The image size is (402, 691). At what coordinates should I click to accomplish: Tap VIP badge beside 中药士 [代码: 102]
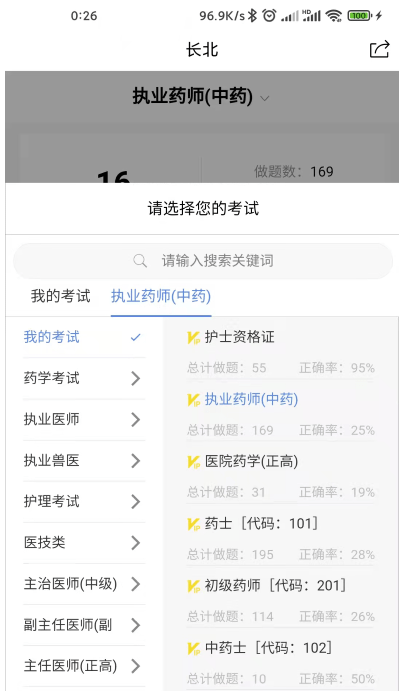[194, 649]
